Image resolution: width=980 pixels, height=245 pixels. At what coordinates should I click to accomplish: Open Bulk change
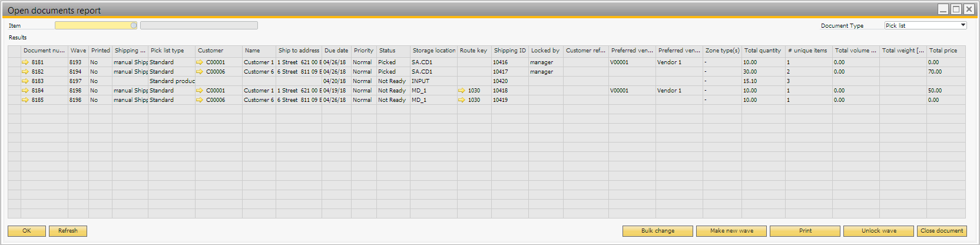click(x=658, y=231)
